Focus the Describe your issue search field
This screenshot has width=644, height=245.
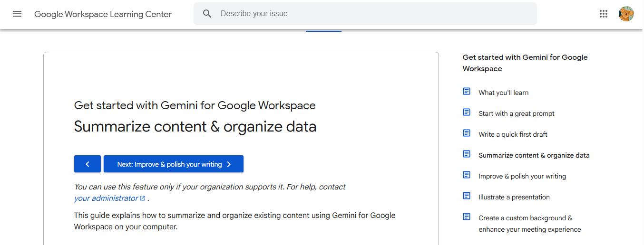[365, 14]
